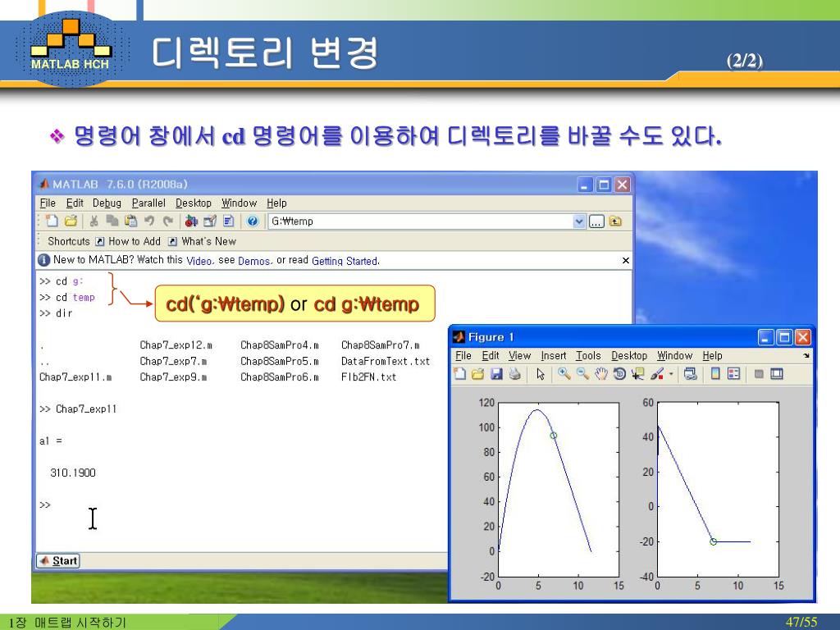
Task: Click the How to Add shortcut
Action: pyautogui.click(x=128, y=241)
